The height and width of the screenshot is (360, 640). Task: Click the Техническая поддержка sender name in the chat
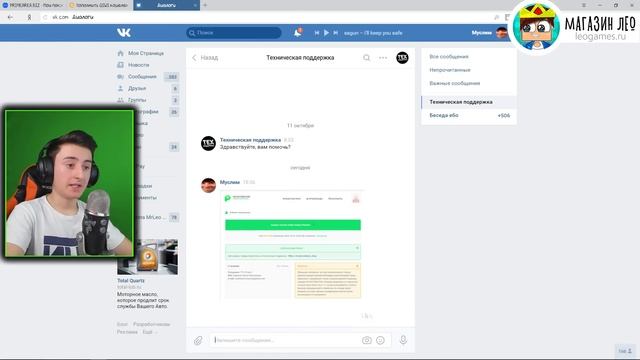[250, 140]
